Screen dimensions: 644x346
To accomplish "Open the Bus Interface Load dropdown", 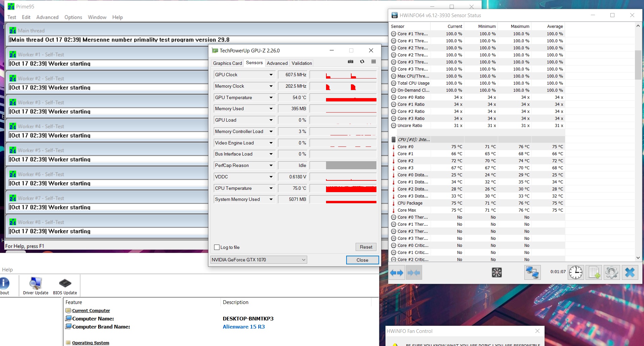I will point(271,154).
